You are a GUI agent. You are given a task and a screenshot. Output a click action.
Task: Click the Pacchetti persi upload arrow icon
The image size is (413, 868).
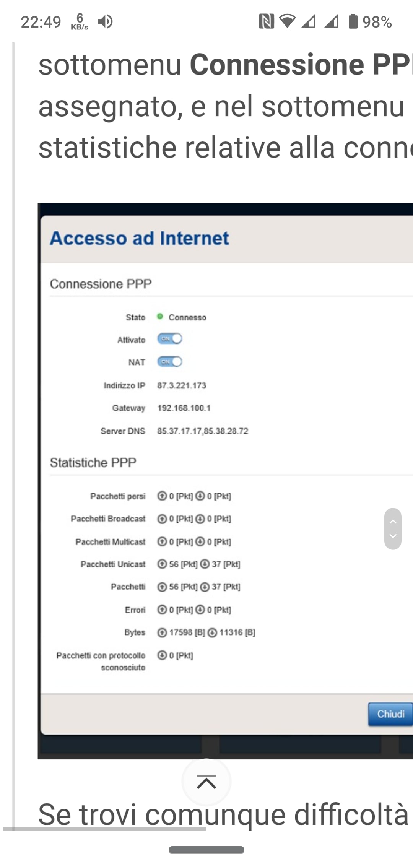point(162,496)
